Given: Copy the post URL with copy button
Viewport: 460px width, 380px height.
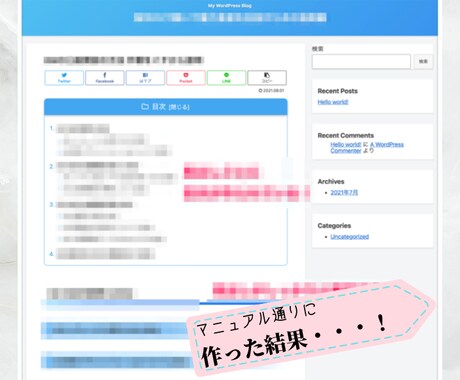Looking at the screenshot, I should [x=267, y=78].
